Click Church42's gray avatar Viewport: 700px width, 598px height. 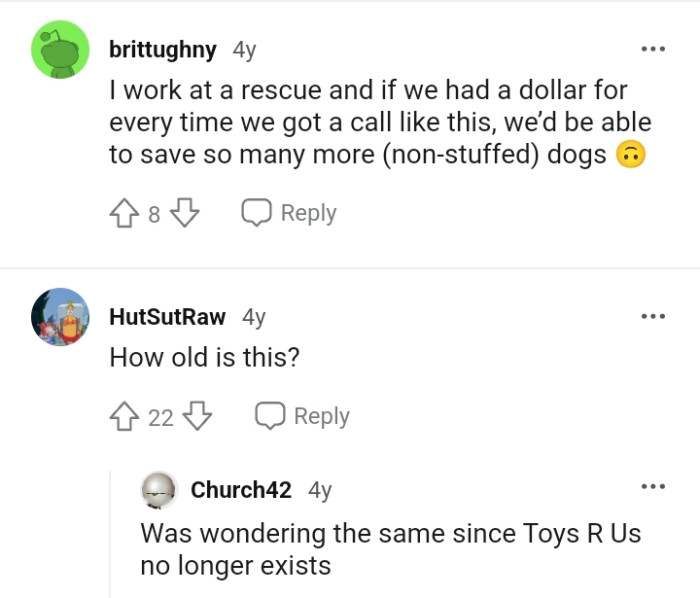[x=160, y=490]
